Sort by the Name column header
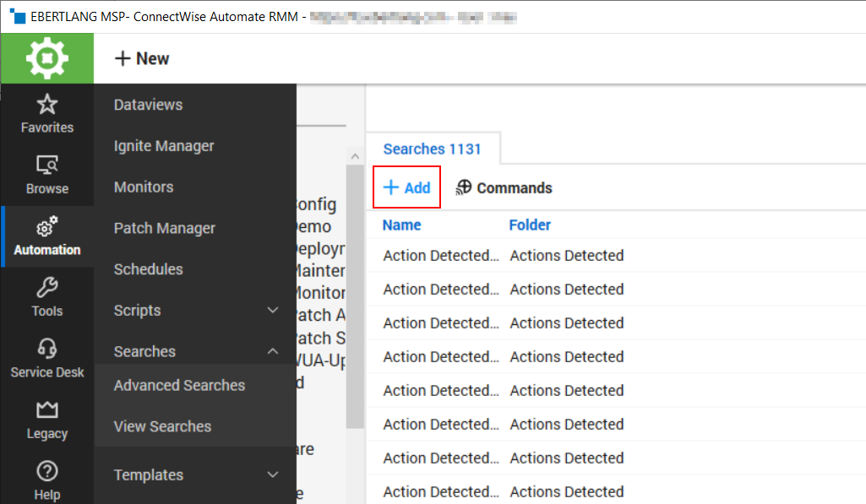 401,225
